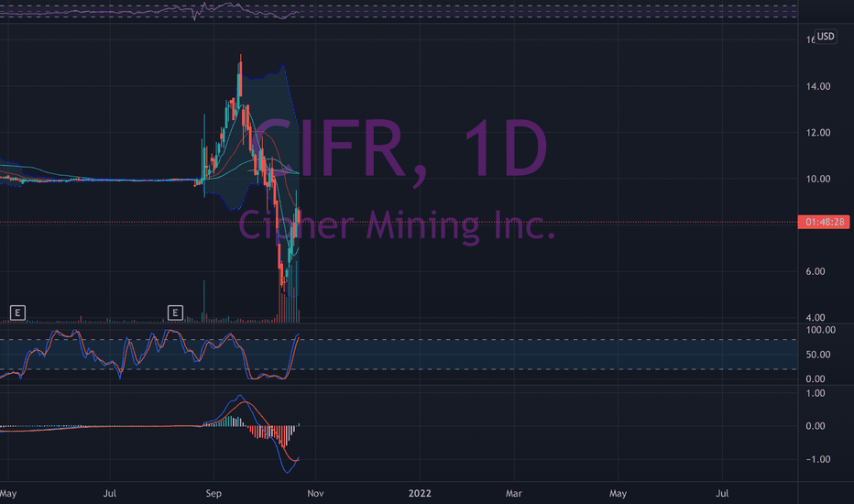This screenshot has height=504, width=854.
Task: Open the USD currency selector
Action: tap(826, 37)
